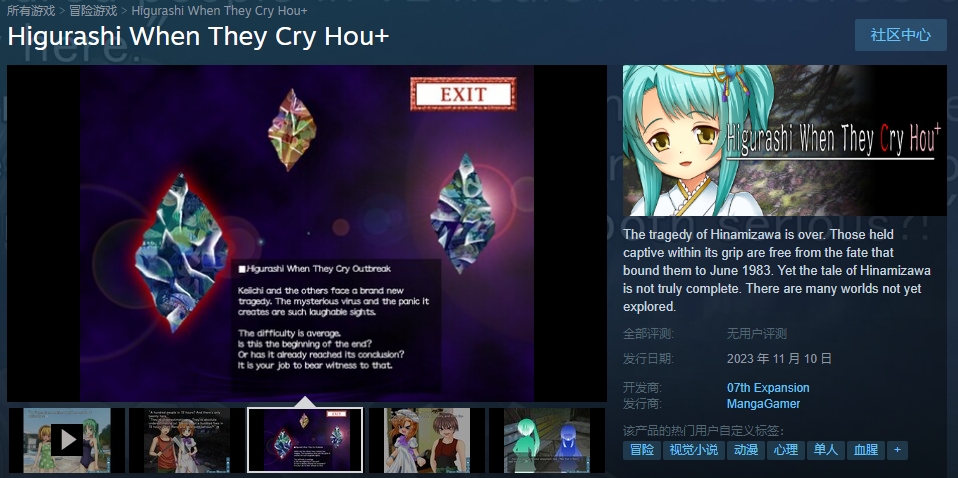Open the 所有游戏 breadcrumb link
Screen dimensions: 958x478
click(x=31, y=10)
